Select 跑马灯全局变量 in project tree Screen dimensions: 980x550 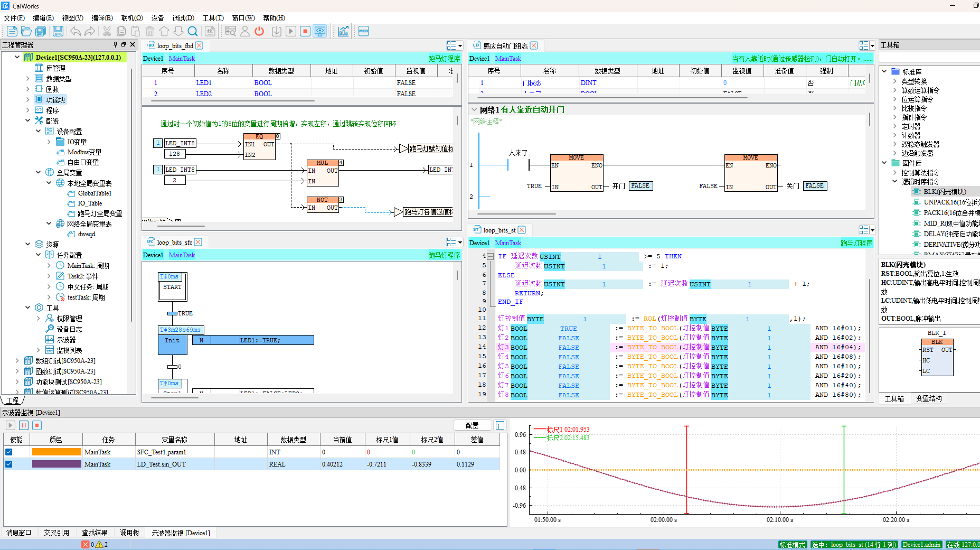click(x=100, y=213)
